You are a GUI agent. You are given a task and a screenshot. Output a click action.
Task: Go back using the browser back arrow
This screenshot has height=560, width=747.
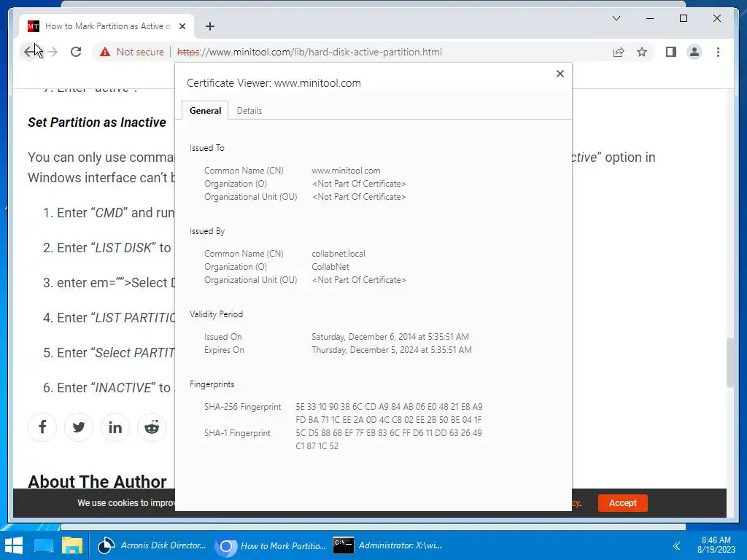coord(30,52)
